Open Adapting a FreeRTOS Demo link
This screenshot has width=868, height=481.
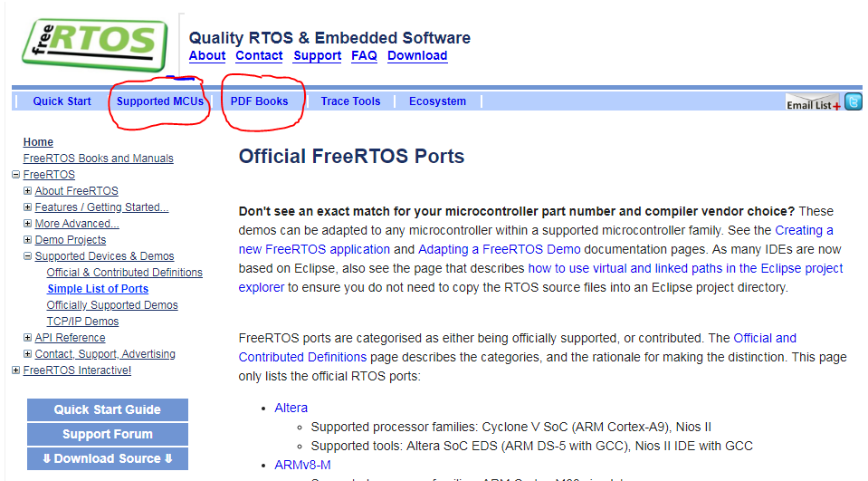[500, 249]
